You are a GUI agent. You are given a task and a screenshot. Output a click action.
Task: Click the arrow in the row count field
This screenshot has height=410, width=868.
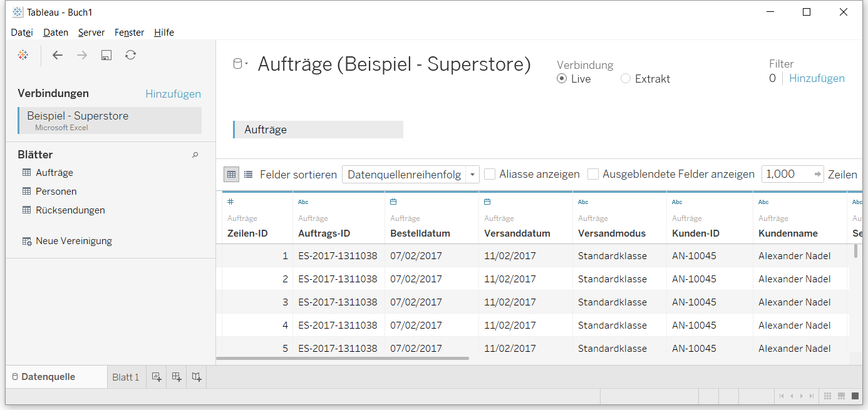[x=817, y=175]
